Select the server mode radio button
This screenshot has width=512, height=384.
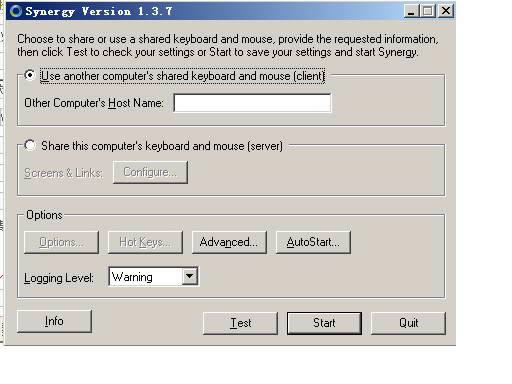click(x=30, y=145)
